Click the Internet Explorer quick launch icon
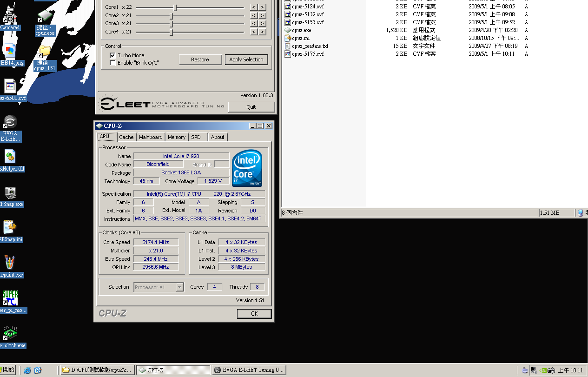This screenshot has height=377, width=588. click(27, 370)
